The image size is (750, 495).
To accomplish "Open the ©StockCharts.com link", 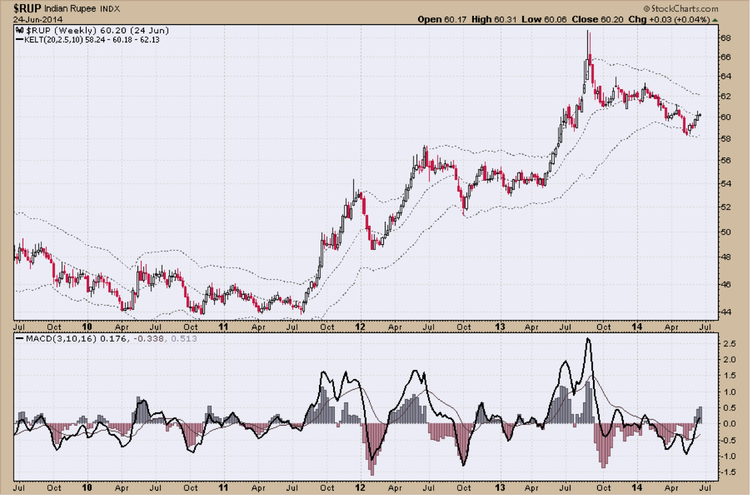I will pyautogui.click(x=680, y=9).
